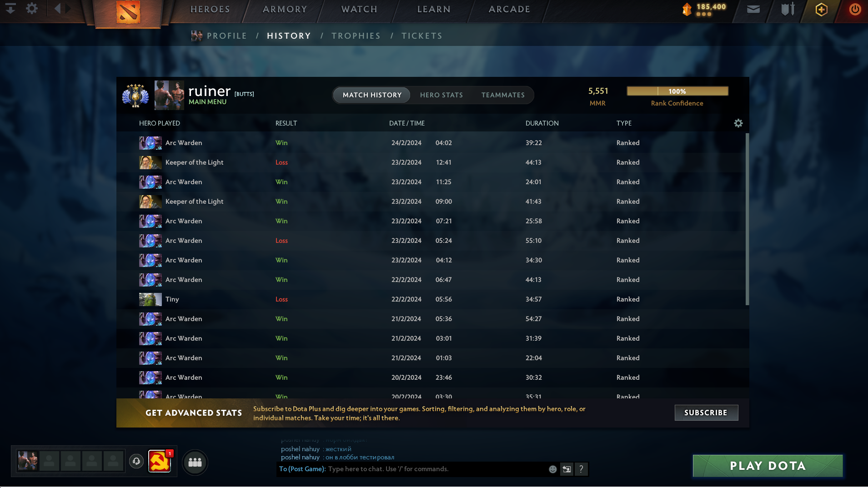Open the emoticon picker in chat
This screenshot has height=488, width=868.
pos(553,469)
